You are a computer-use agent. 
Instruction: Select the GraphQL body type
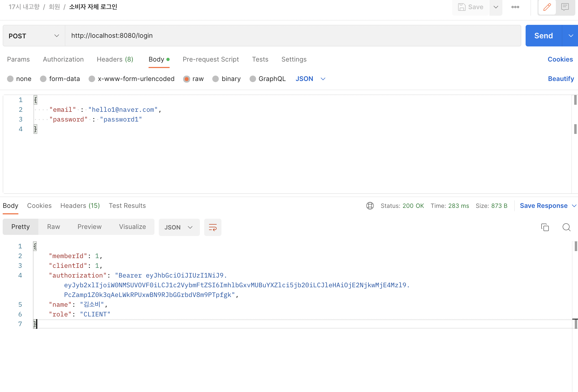[x=268, y=79]
